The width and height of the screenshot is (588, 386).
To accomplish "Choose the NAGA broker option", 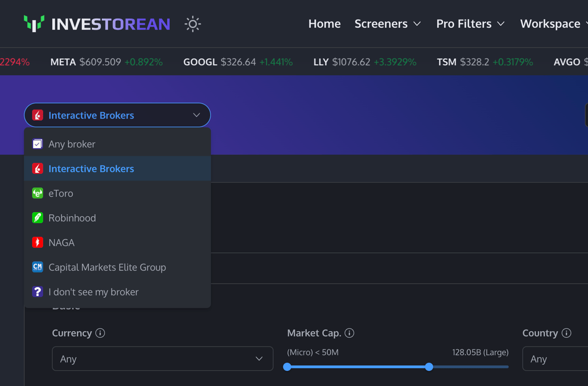I will coord(117,243).
